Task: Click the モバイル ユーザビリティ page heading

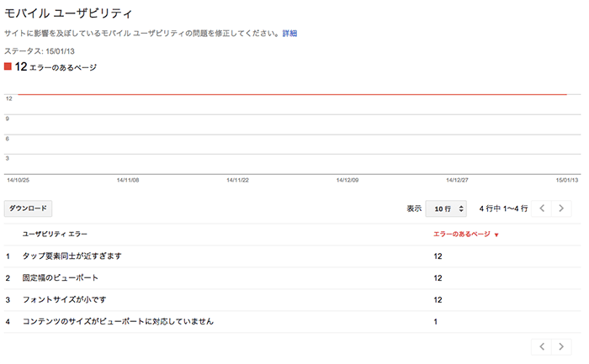Action: pos(68,12)
